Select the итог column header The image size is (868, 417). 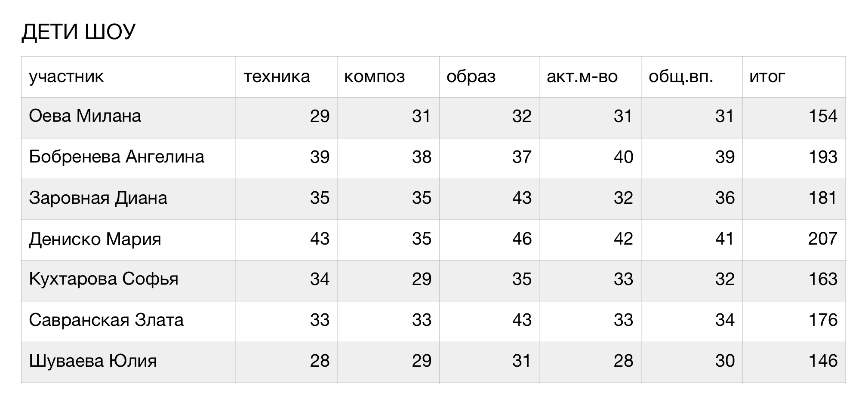pyautogui.click(x=794, y=77)
